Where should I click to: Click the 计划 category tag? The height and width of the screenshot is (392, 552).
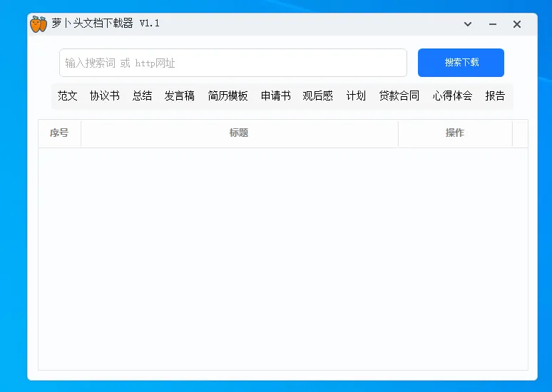[x=356, y=96]
